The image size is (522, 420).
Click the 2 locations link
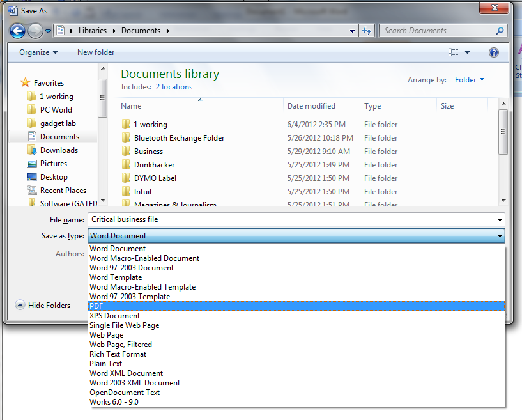[x=174, y=87]
